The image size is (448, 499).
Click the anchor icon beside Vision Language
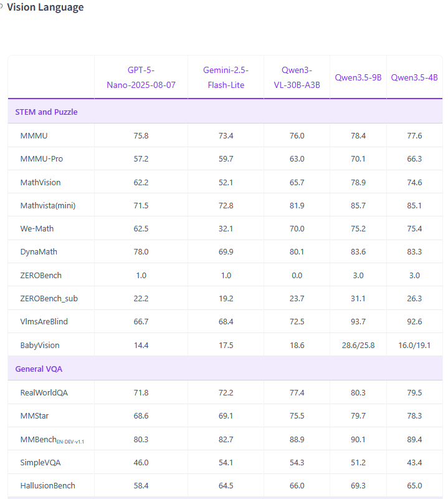[x=1, y=7]
